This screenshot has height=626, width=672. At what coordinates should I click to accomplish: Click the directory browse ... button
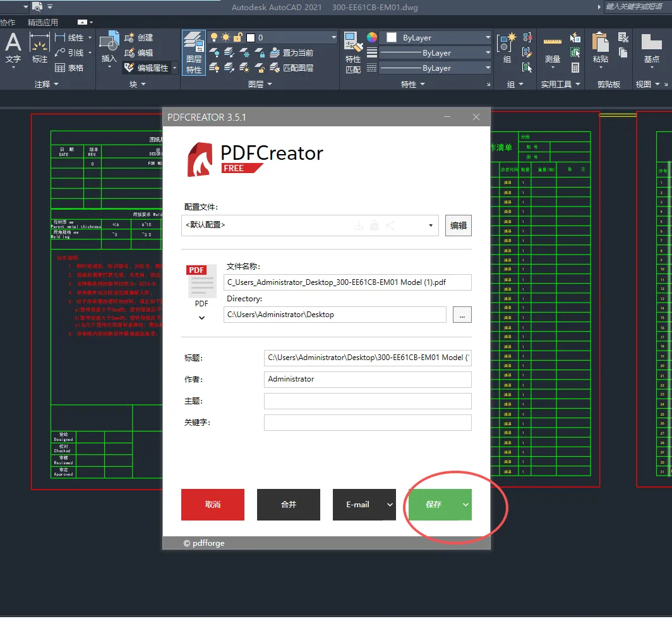(462, 315)
